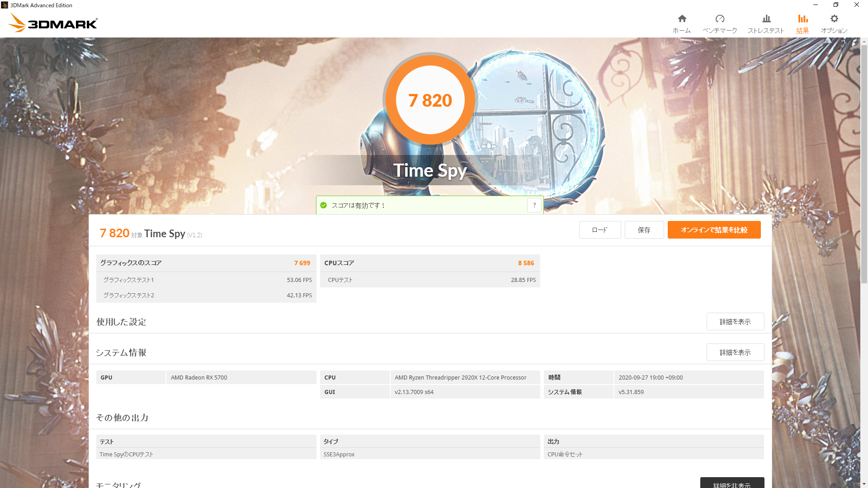The width and height of the screenshot is (868, 488).
Task: Click the question mark help icon
Action: pos(534,205)
